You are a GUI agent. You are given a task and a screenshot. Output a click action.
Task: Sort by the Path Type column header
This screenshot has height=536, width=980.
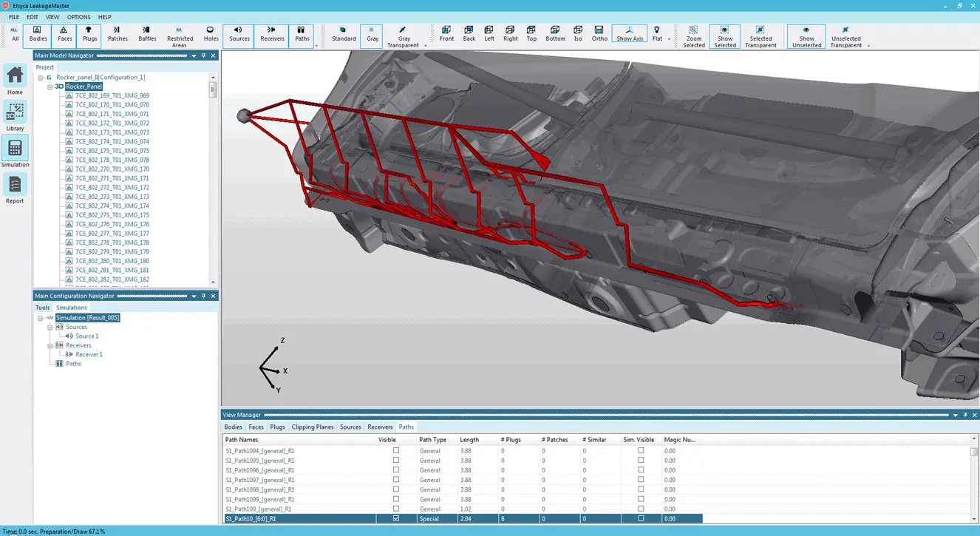436,439
